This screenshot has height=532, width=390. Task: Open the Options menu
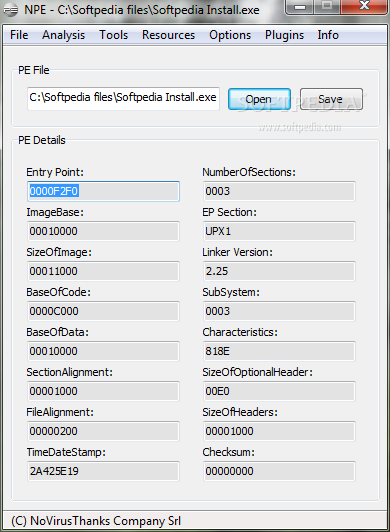[230, 35]
